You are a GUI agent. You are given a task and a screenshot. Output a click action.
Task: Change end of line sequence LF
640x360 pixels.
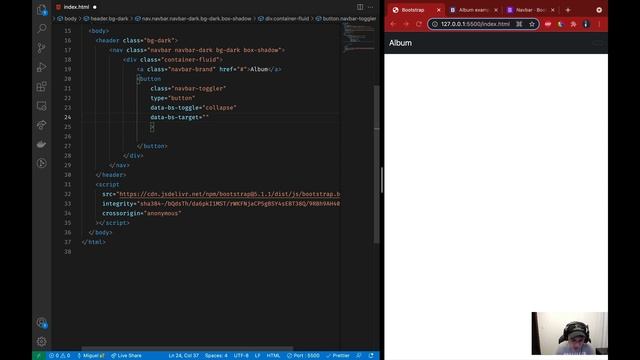pos(258,356)
